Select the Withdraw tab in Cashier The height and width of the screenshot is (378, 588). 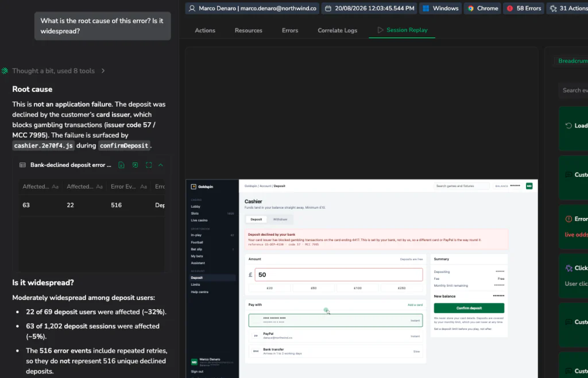pyautogui.click(x=280, y=220)
